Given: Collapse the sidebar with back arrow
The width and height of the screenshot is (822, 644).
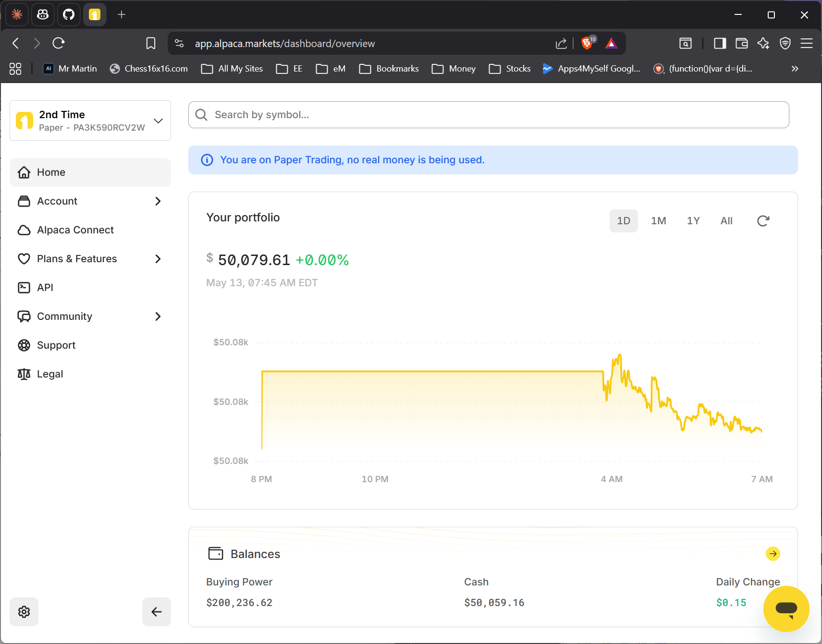Looking at the screenshot, I should 157,612.
